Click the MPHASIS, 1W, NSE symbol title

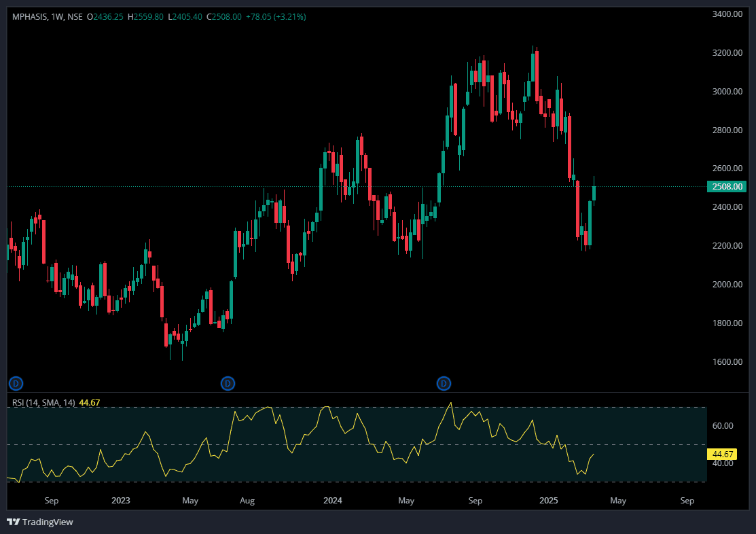(x=48, y=17)
